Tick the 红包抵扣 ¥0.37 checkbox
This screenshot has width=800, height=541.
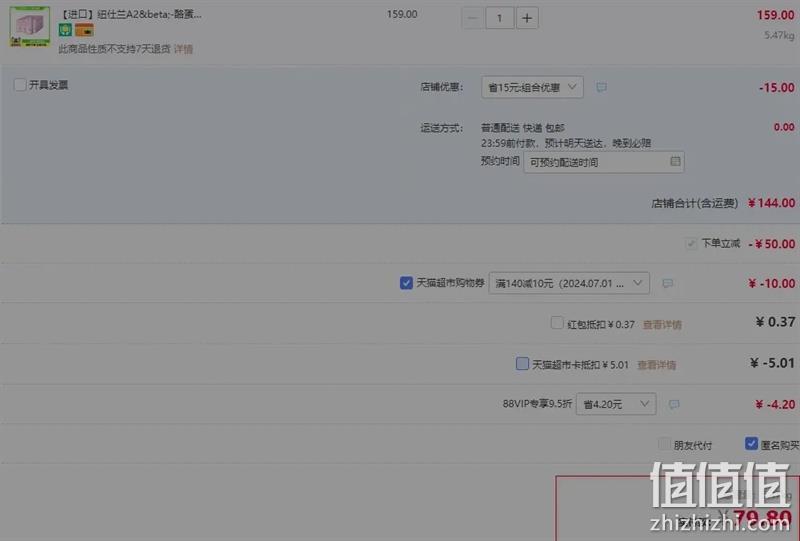pos(557,323)
